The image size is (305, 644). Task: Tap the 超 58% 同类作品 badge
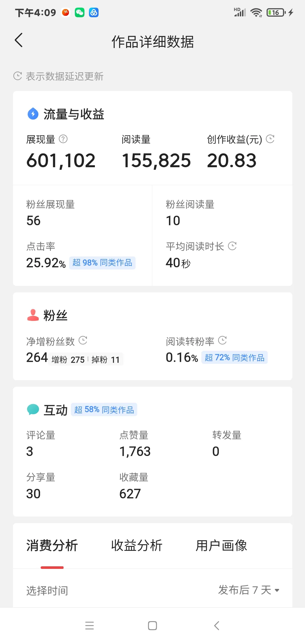104,410
